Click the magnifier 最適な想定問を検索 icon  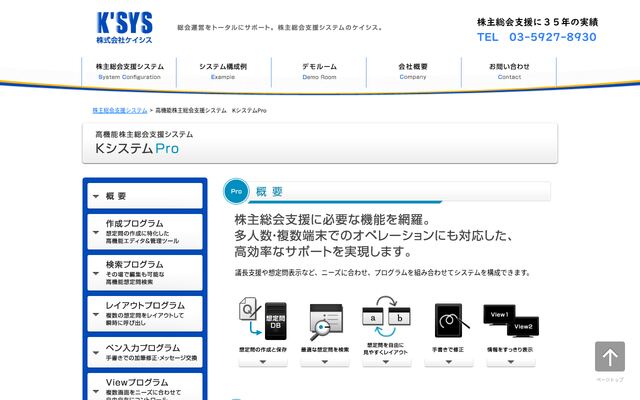click(x=325, y=322)
